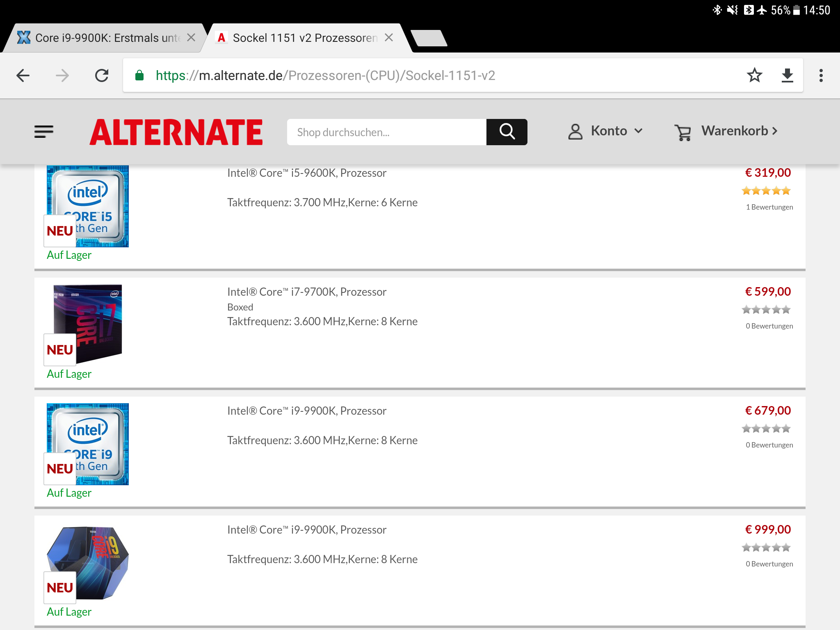Select the Sockel 1151 v2 Prozessoren tab

pyautogui.click(x=306, y=38)
